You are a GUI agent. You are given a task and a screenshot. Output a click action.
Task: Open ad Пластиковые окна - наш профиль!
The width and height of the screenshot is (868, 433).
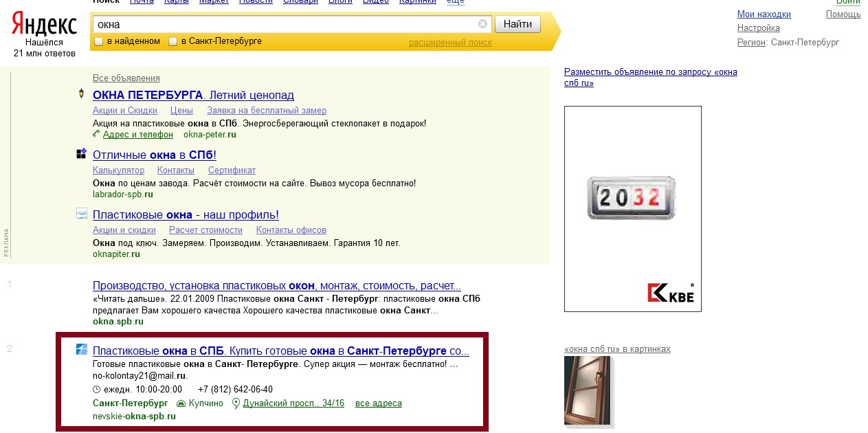(x=186, y=214)
